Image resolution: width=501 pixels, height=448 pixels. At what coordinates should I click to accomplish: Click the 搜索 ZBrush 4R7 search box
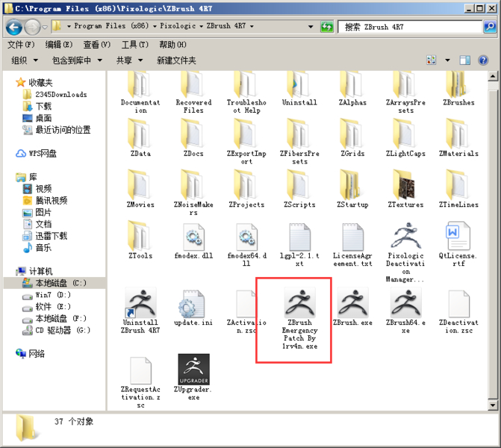[407, 27]
